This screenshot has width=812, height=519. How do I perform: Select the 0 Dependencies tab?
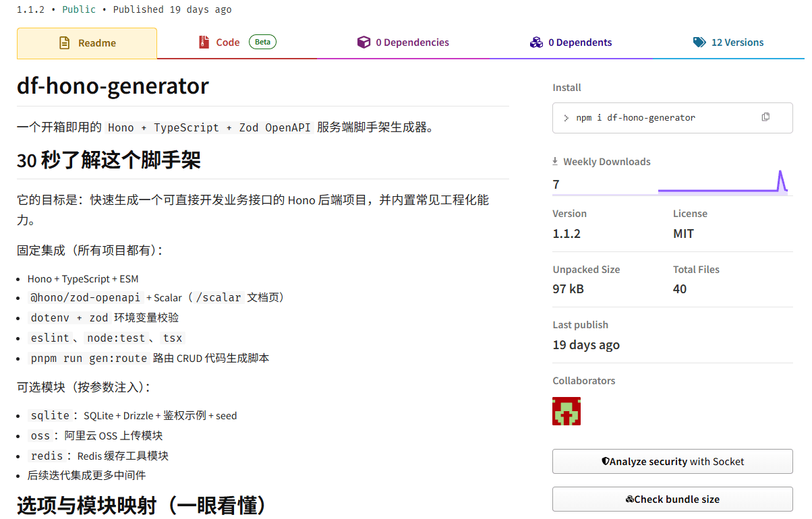413,42
